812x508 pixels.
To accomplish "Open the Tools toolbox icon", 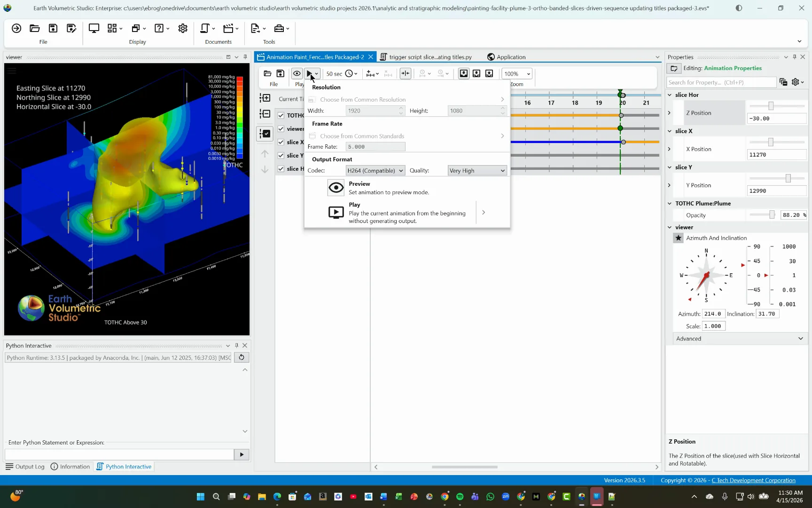I will tap(279, 29).
